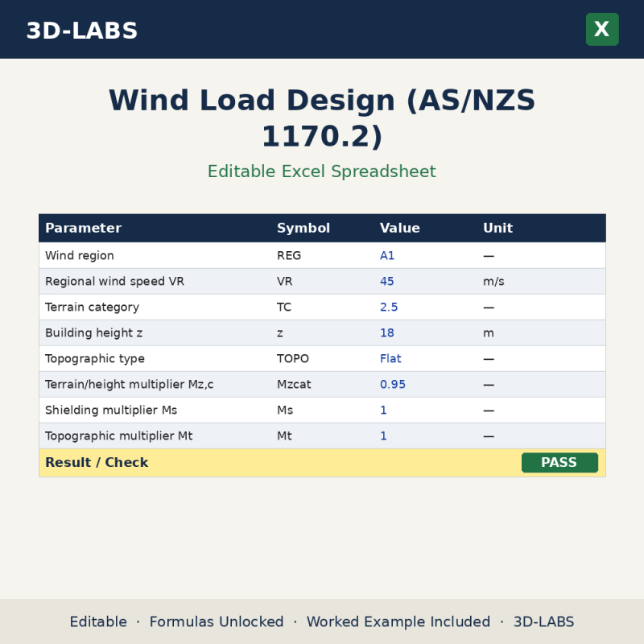The width and height of the screenshot is (644, 644).
Task: Click the Parameter column header
Action: pos(84,228)
